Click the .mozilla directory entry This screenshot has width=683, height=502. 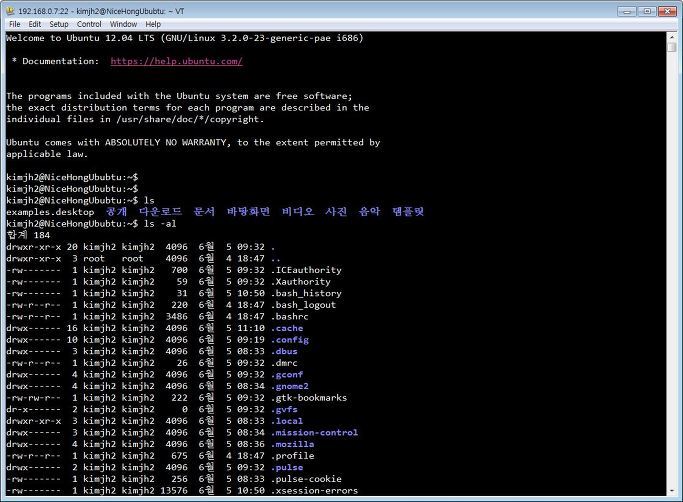tap(292, 444)
